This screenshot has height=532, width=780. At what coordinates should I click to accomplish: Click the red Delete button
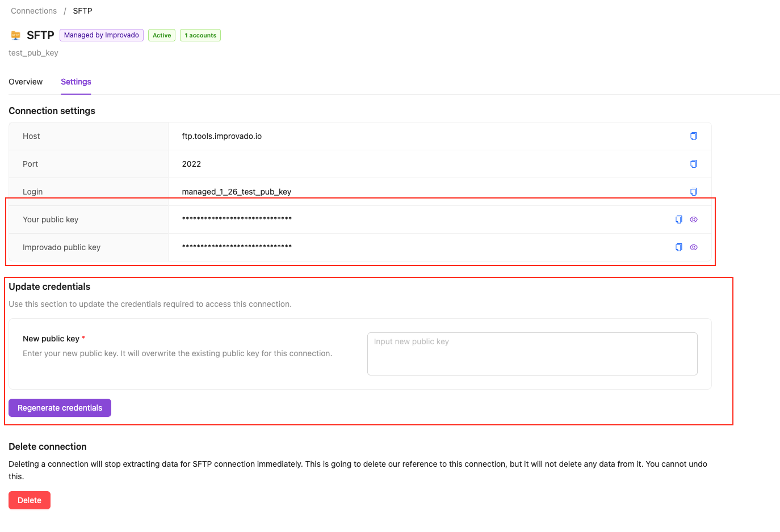pos(30,500)
